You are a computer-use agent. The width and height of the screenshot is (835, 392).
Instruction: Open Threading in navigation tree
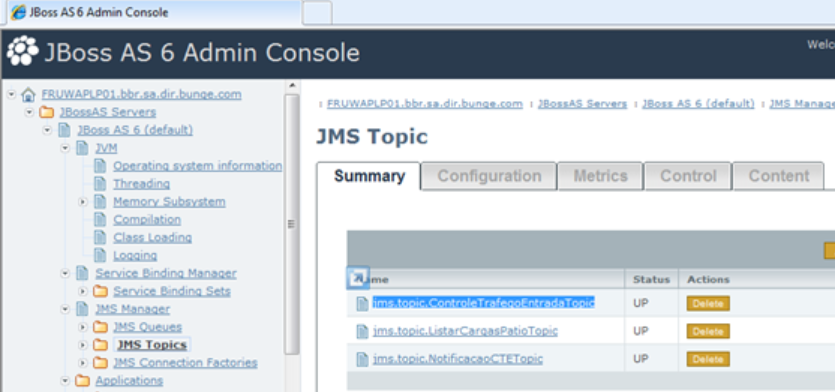[x=142, y=184]
